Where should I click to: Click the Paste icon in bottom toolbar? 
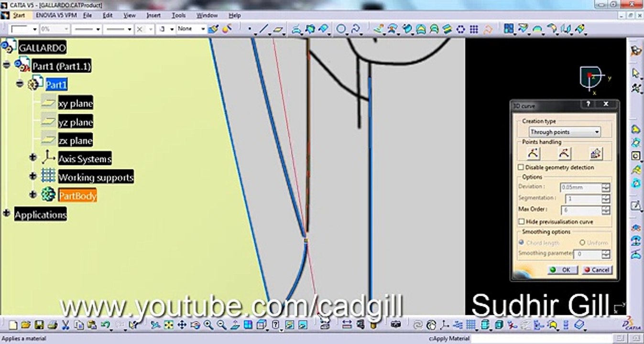click(92, 325)
